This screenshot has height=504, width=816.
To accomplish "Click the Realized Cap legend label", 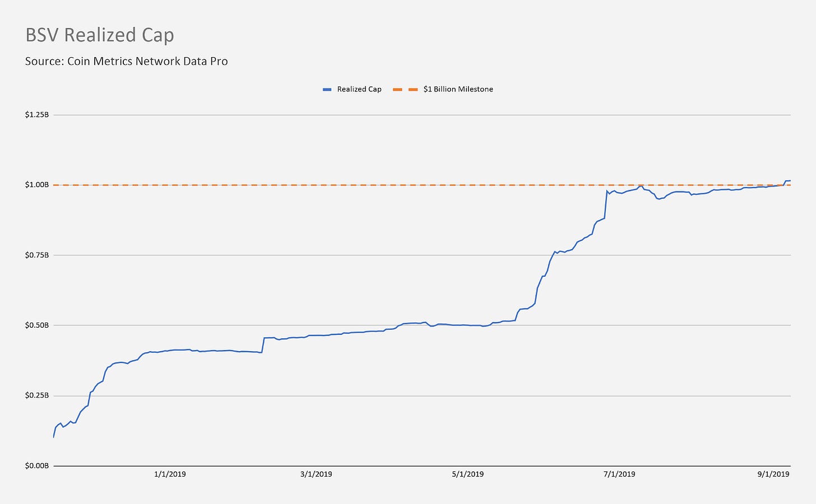I will coord(359,90).
